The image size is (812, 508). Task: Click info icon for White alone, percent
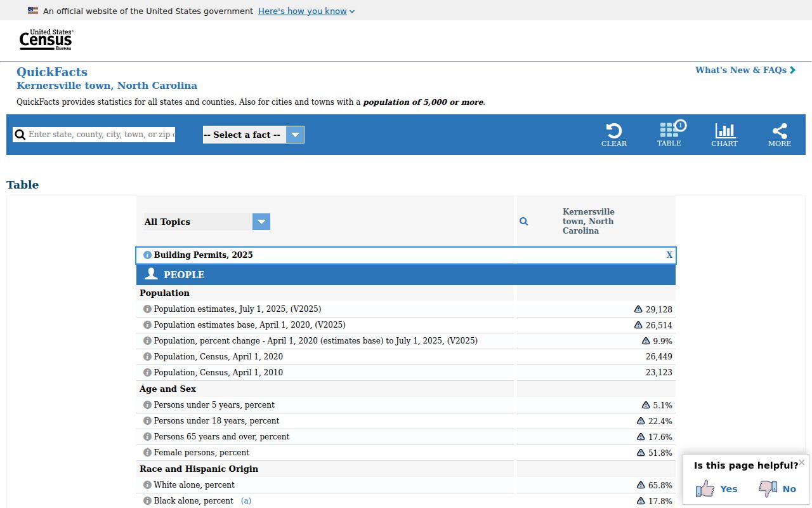(x=147, y=485)
